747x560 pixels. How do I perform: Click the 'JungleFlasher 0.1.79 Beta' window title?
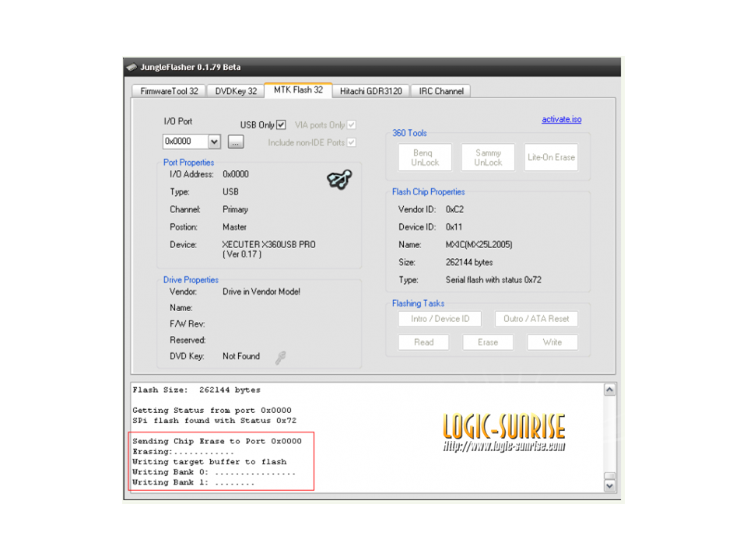[190, 67]
